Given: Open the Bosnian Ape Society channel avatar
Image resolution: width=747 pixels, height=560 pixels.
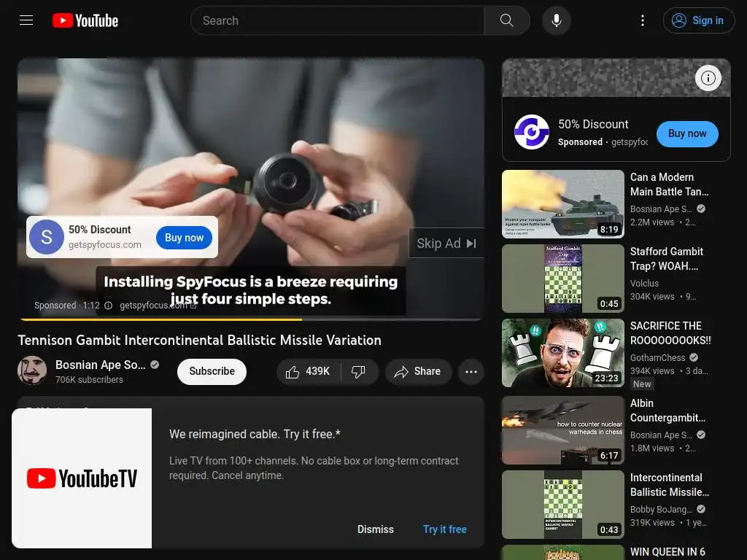Looking at the screenshot, I should pyautogui.click(x=32, y=371).
